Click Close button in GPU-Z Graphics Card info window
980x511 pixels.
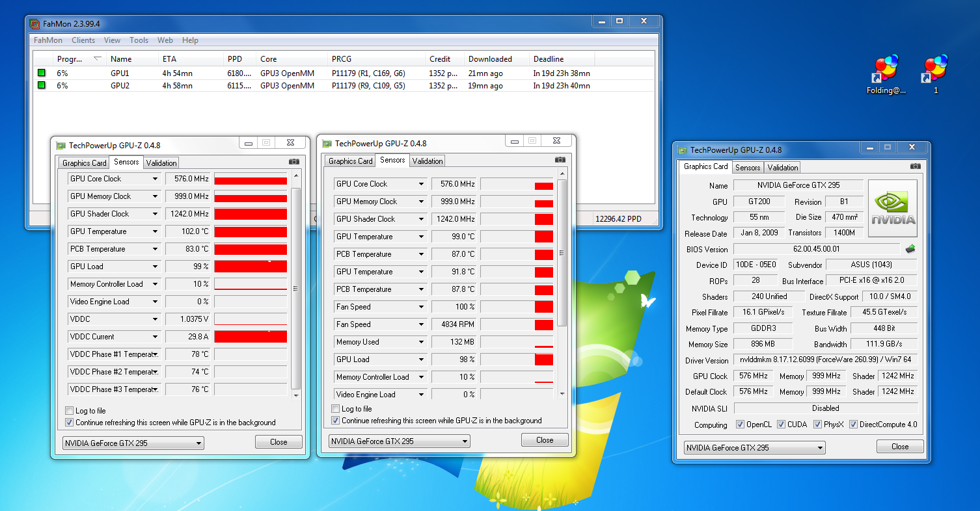tap(900, 447)
